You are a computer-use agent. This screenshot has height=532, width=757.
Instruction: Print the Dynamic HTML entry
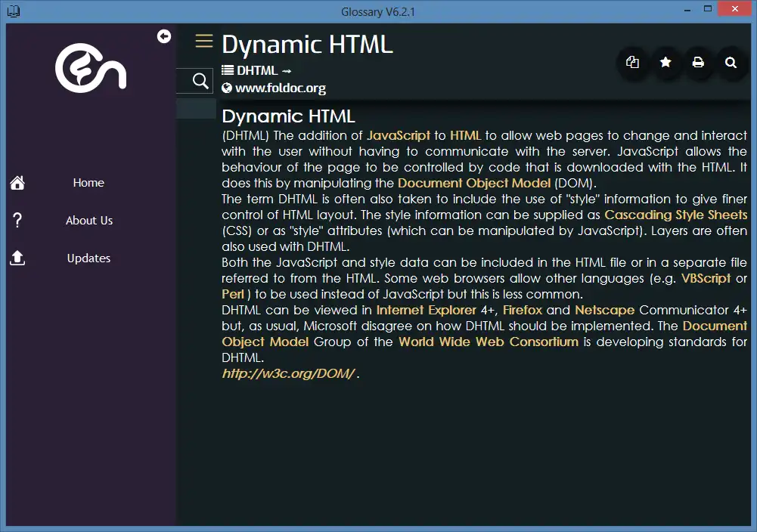698,62
